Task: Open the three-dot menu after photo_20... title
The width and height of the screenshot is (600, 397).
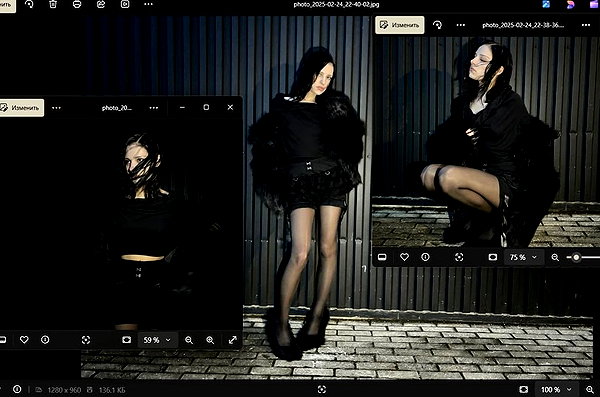Action: 154,108
